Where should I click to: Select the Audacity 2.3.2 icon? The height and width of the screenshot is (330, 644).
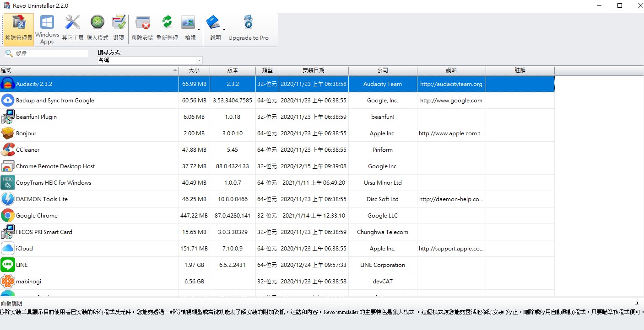[x=8, y=84]
